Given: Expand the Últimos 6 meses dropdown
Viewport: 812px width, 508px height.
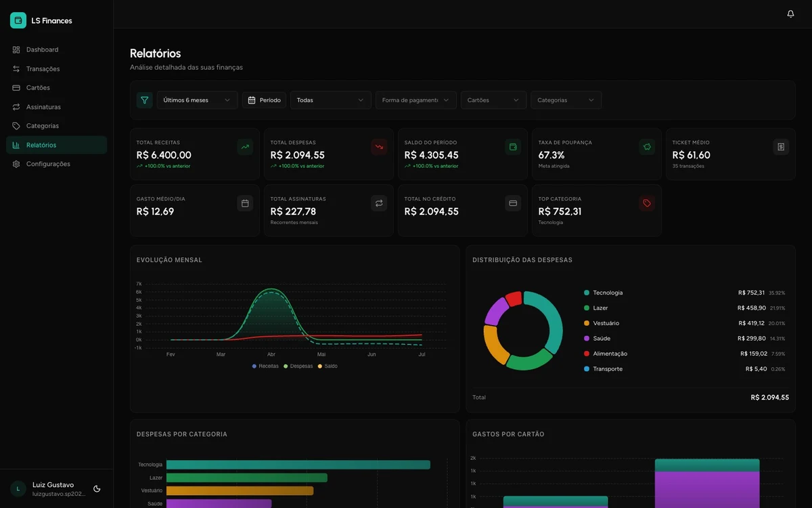Looking at the screenshot, I should click(197, 100).
